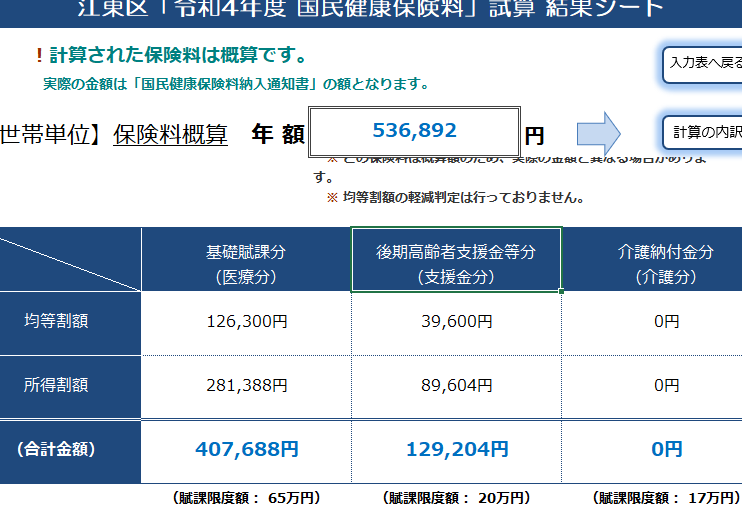742x513 pixels.
Task: Click the 賦課限度額 65万円 note
Action: [246, 497]
